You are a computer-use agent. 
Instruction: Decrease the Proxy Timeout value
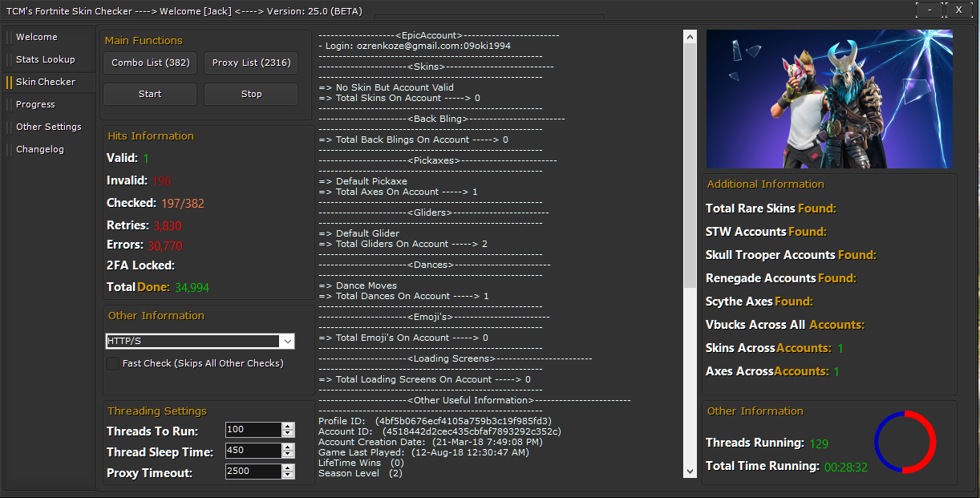[x=289, y=476]
